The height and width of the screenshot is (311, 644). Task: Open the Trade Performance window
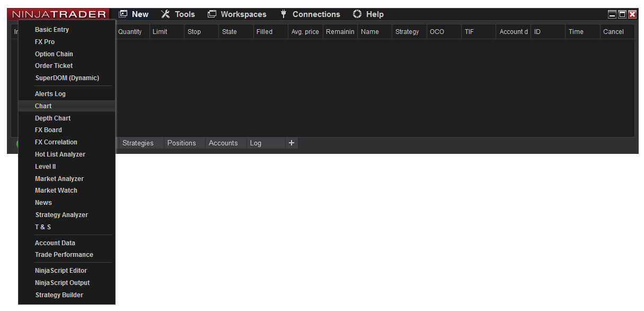click(x=64, y=255)
